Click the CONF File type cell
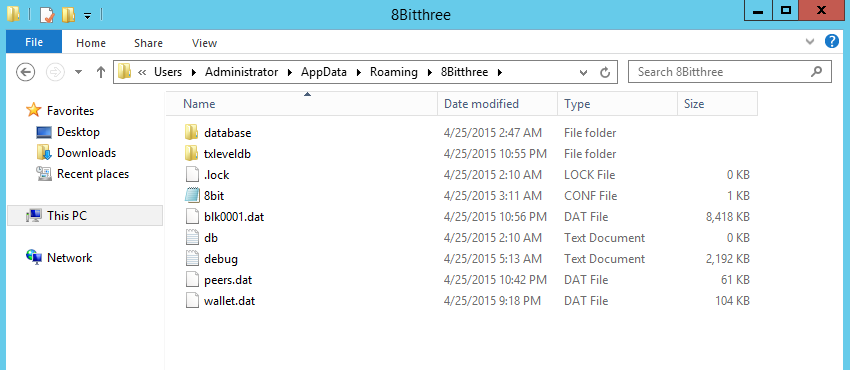 click(591, 196)
